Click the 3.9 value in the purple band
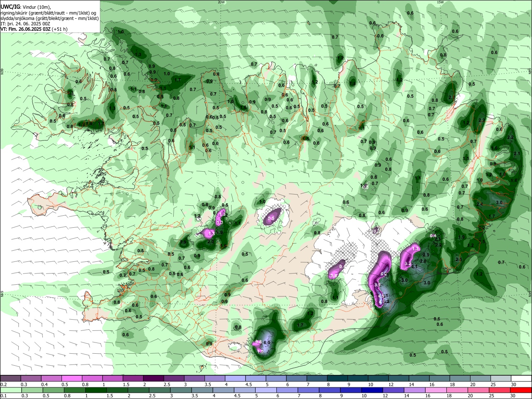 tap(377, 285)
